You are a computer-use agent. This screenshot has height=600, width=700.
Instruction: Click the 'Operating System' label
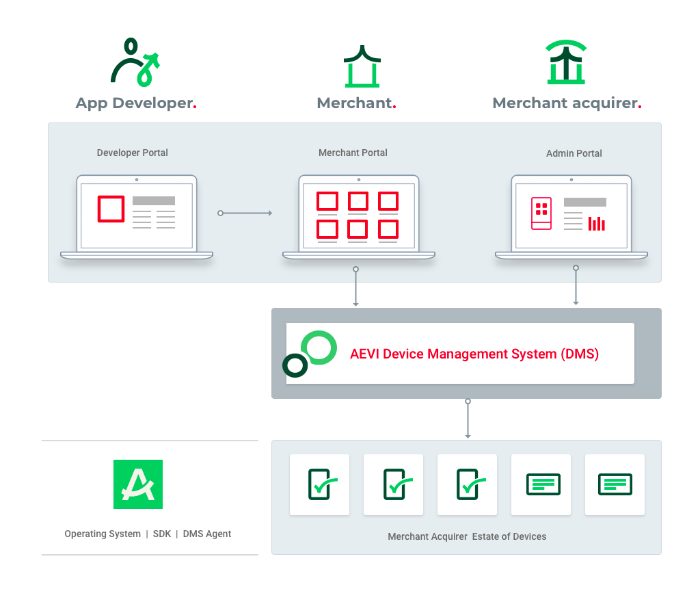coord(103,534)
